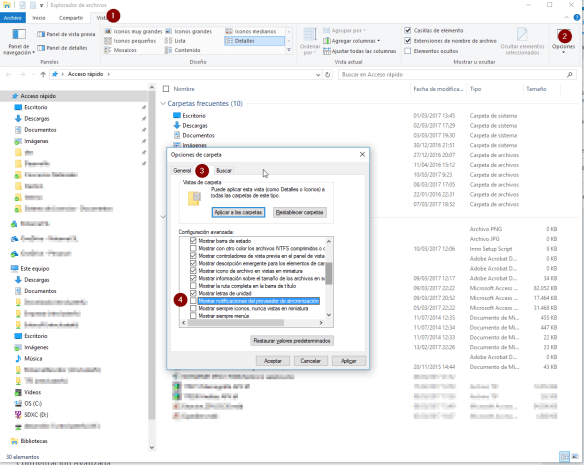
Task: Click navigation pane scroll down arrow
Action: tap(152, 447)
